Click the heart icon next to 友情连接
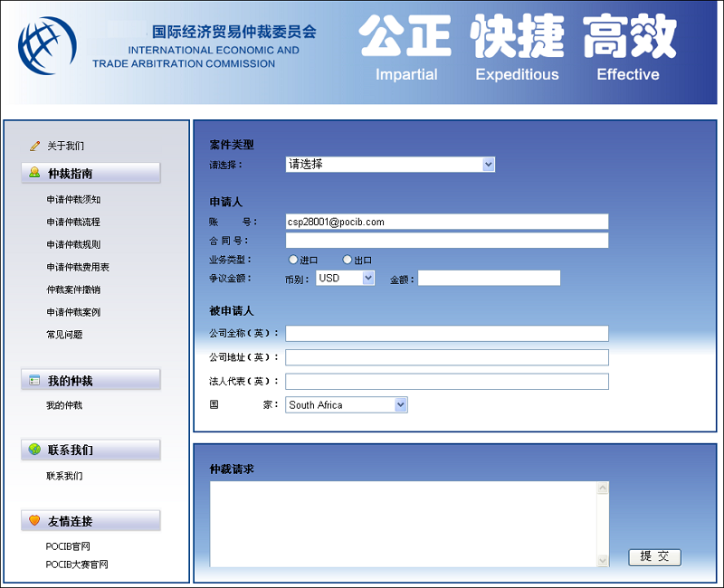 click(34, 521)
